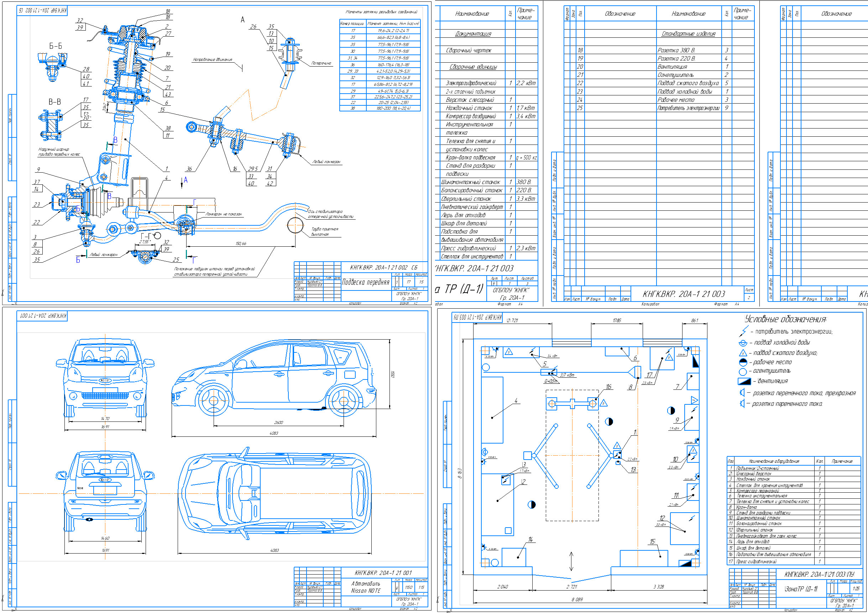Viewport: 868px width, 613px height.
Task: Click the cold water supply symbol in the legend
Action: (743, 343)
